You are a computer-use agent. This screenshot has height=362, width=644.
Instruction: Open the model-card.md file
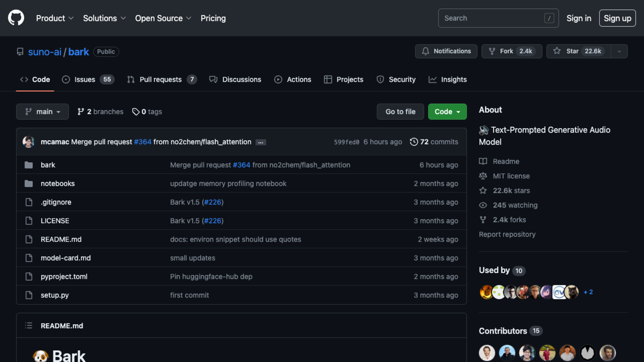(x=66, y=258)
